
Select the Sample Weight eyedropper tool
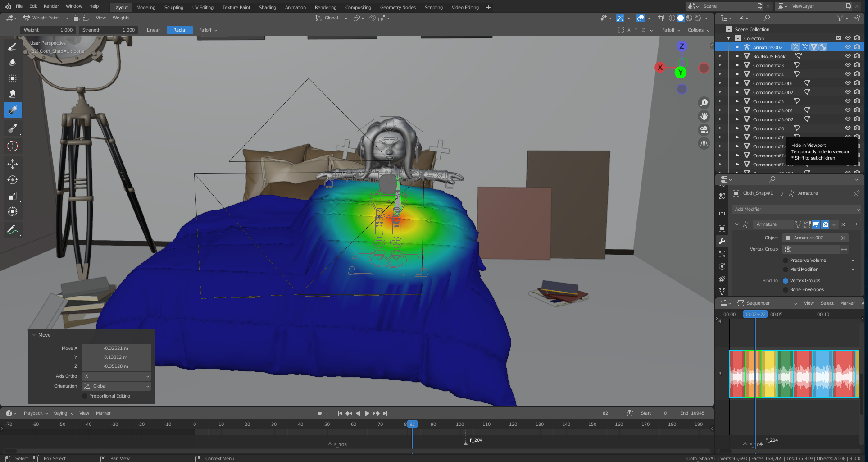(x=13, y=128)
